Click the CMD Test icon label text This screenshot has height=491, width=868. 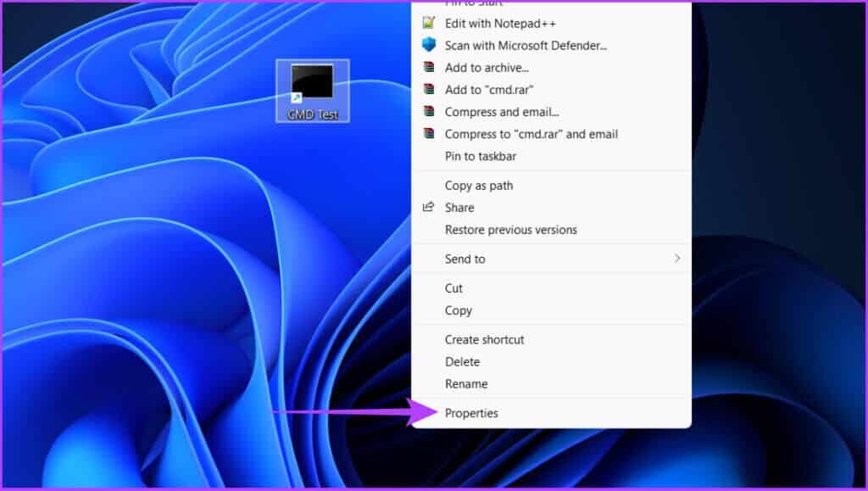[x=313, y=114]
